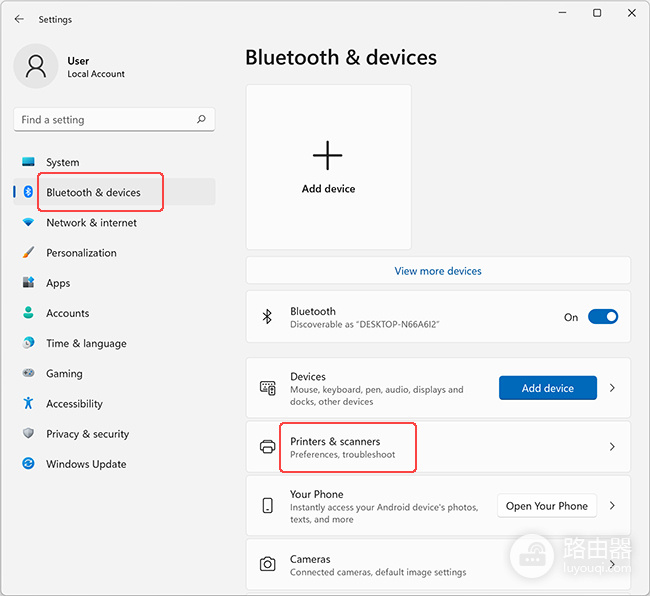Viewport: 650px width, 596px height.
Task: Click the phone icon in Your Phone row
Action: pyautogui.click(x=267, y=506)
